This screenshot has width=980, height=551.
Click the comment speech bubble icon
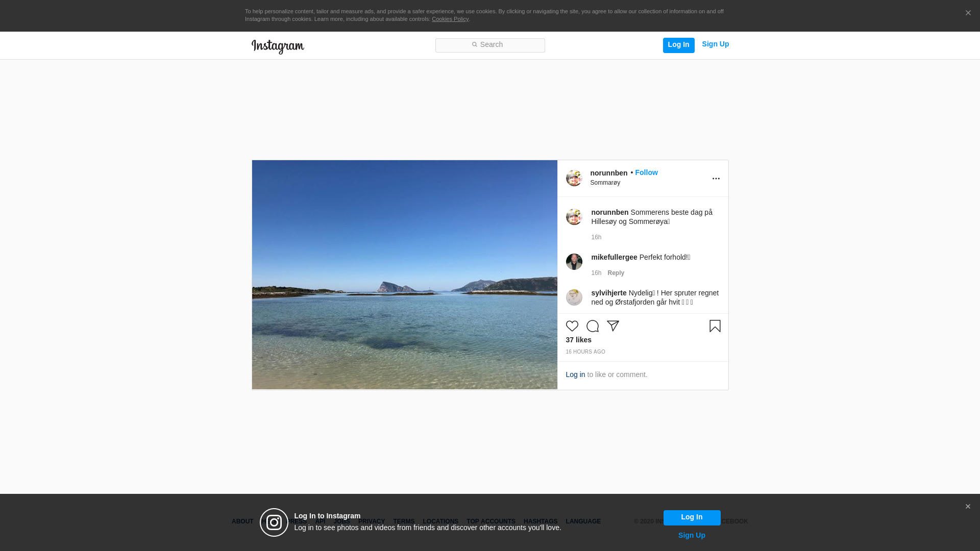(592, 326)
